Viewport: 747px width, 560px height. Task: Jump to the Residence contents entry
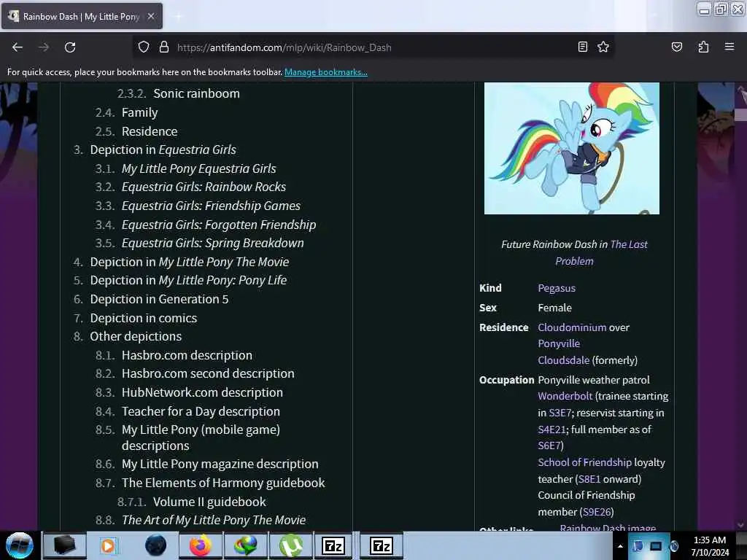coord(150,131)
